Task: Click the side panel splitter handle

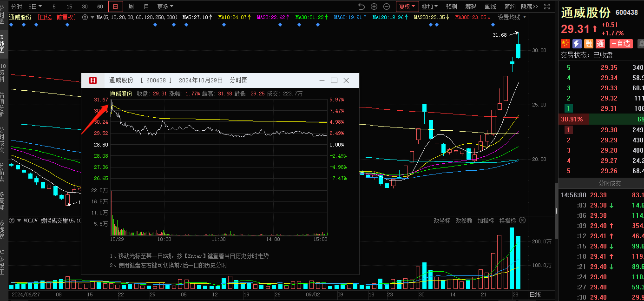Action: tap(556, 210)
